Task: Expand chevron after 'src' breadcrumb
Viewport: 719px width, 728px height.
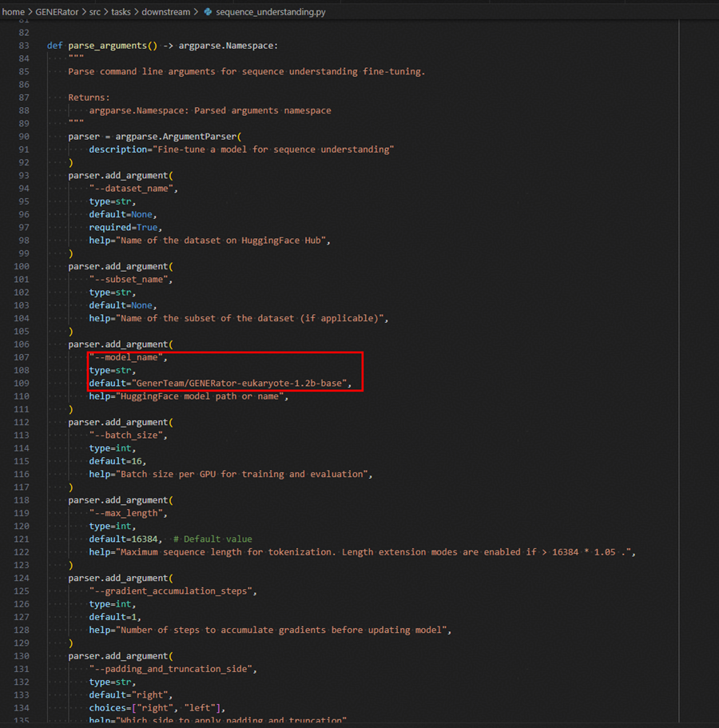Action: [x=105, y=12]
